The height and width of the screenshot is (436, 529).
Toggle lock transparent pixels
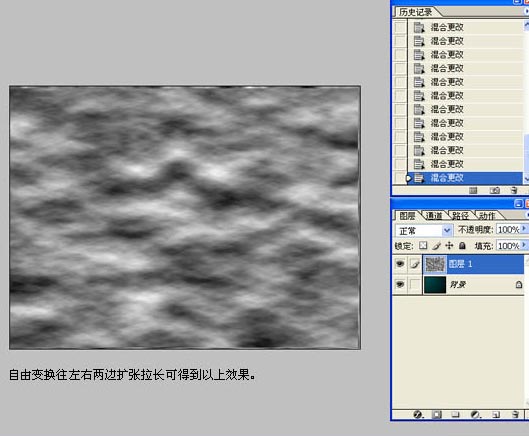[x=423, y=245]
